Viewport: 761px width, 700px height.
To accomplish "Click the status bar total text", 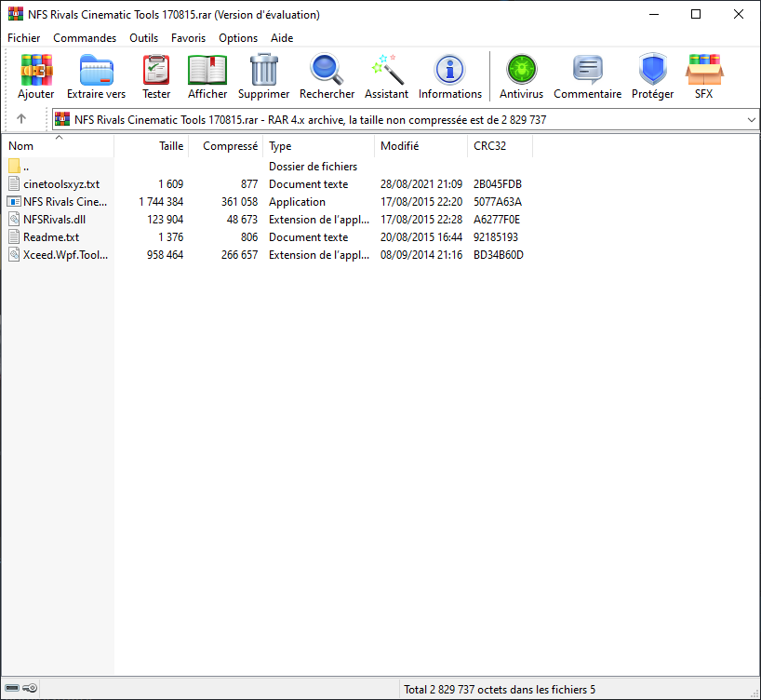I will [500, 690].
